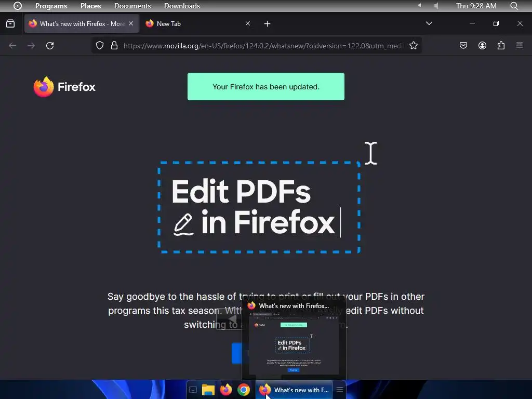Open the Save to Pocket icon
Screen dimensions: 532x399
463,46
